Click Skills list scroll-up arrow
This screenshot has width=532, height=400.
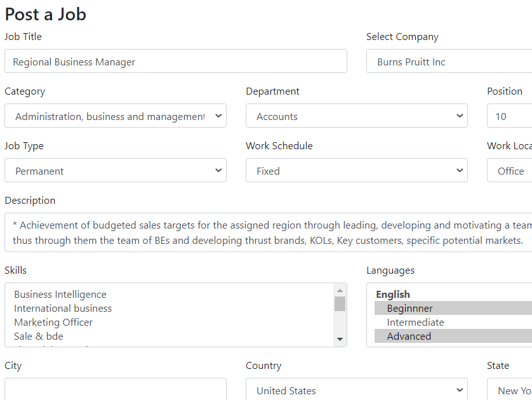click(340, 290)
